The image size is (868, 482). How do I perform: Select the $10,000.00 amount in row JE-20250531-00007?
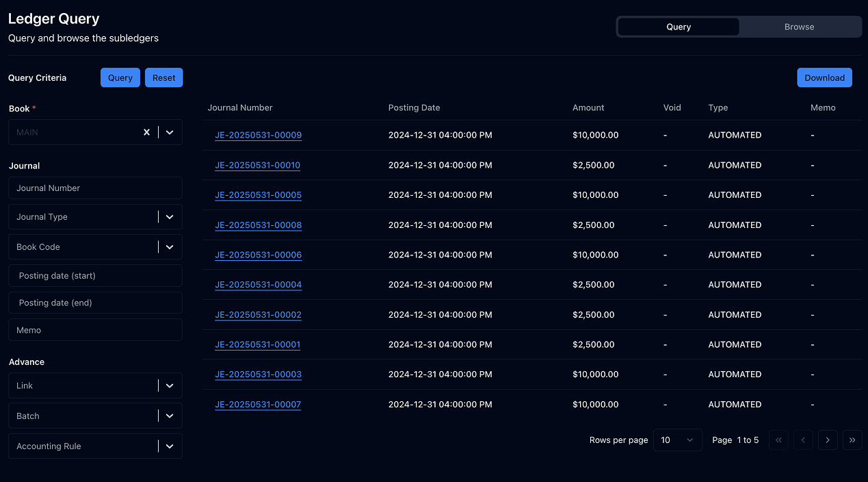tap(596, 404)
